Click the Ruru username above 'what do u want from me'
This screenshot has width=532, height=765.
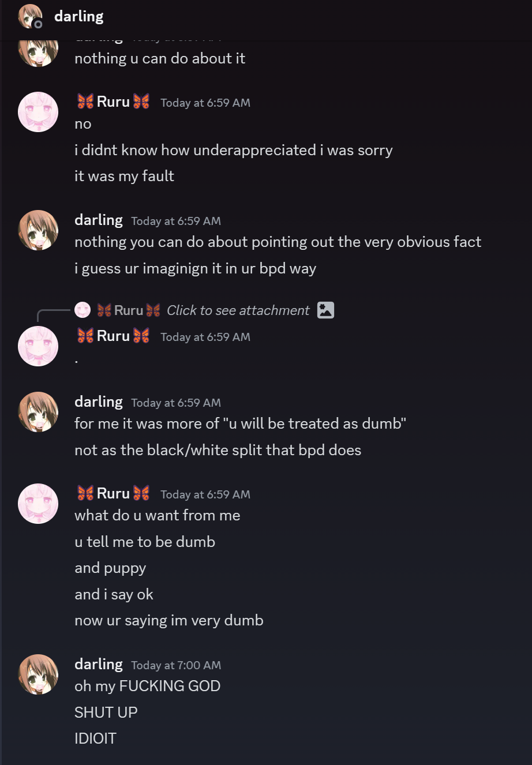(x=113, y=494)
